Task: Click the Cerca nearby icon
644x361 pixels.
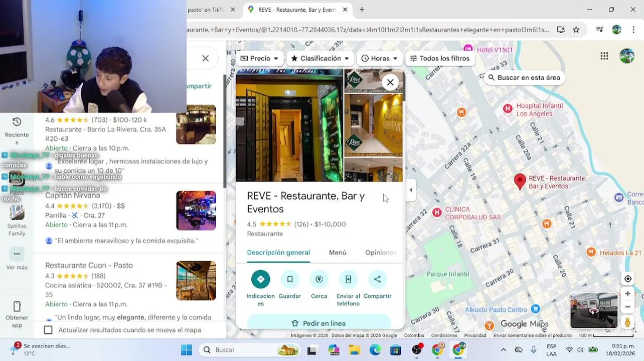Action: tap(319, 279)
